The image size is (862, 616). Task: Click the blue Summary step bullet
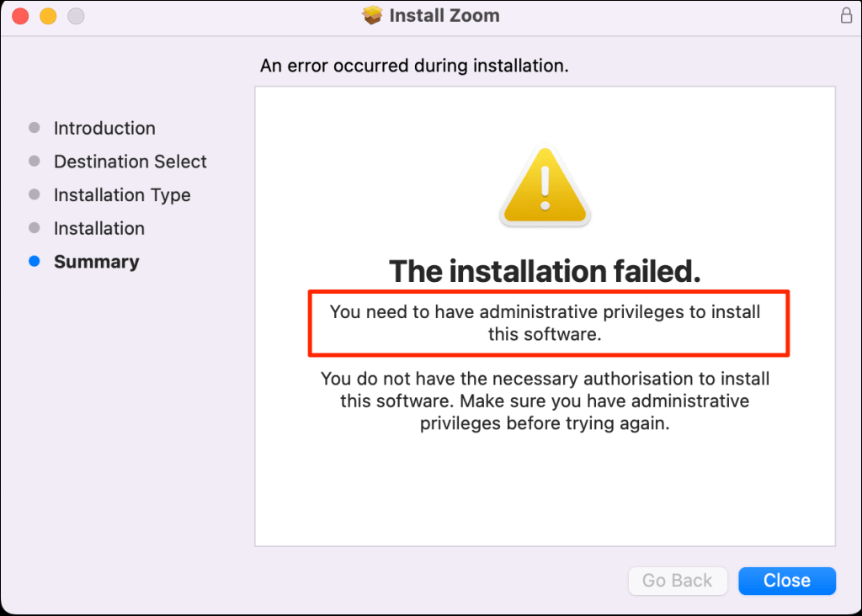[34, 261]
